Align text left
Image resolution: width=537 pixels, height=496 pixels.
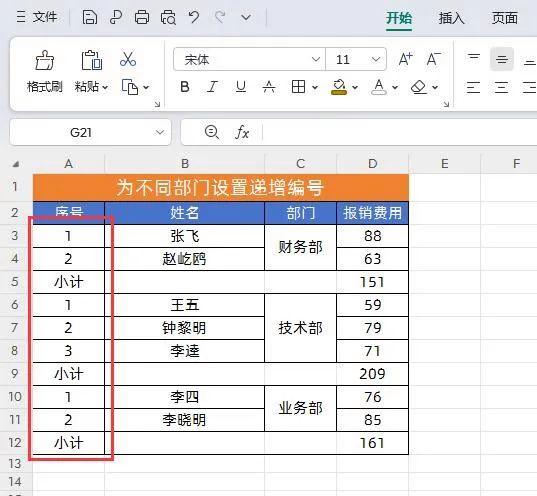click(x=473, y=87)
